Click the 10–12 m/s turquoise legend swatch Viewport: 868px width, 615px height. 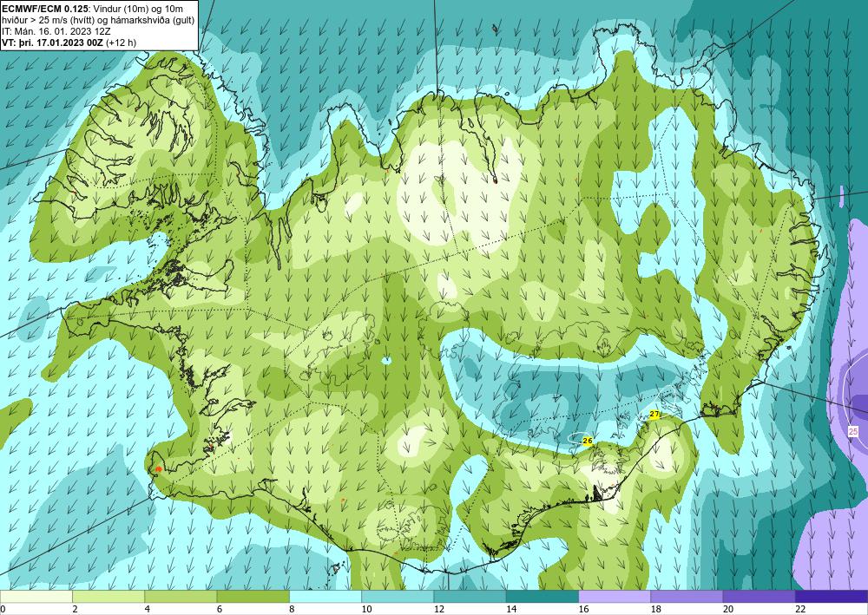pyautogui.click(x=398, y=596)
